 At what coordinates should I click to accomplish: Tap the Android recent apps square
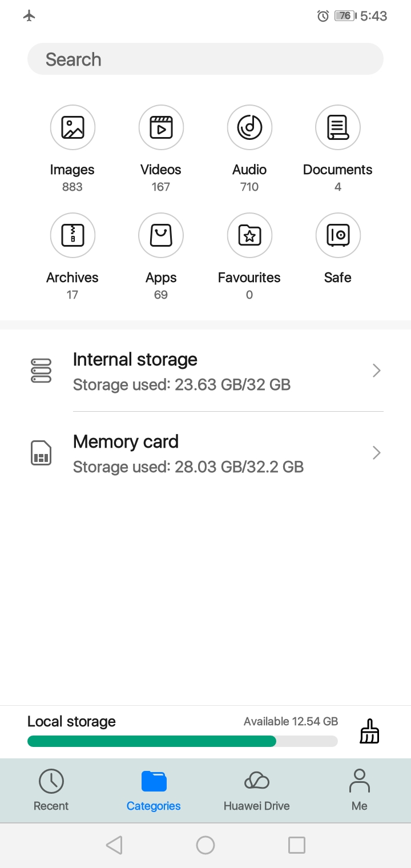coord(297,845)
